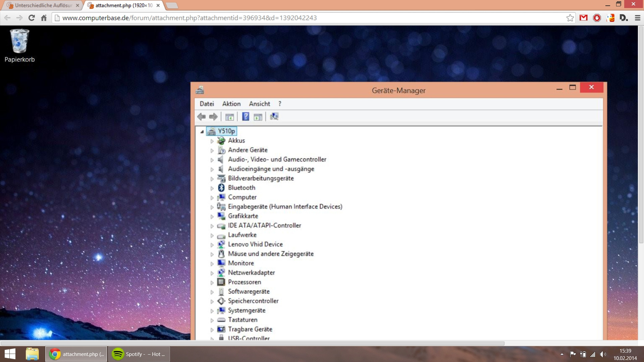Viewport: 644px width, 362px height.
Task: Expand the Grafikkarte category arrow
Action: 212,217
